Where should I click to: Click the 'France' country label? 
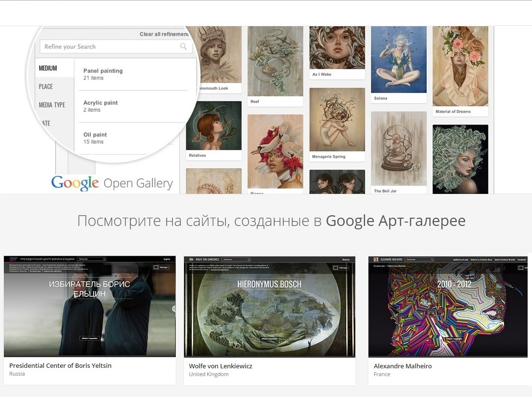coord(382,374)
